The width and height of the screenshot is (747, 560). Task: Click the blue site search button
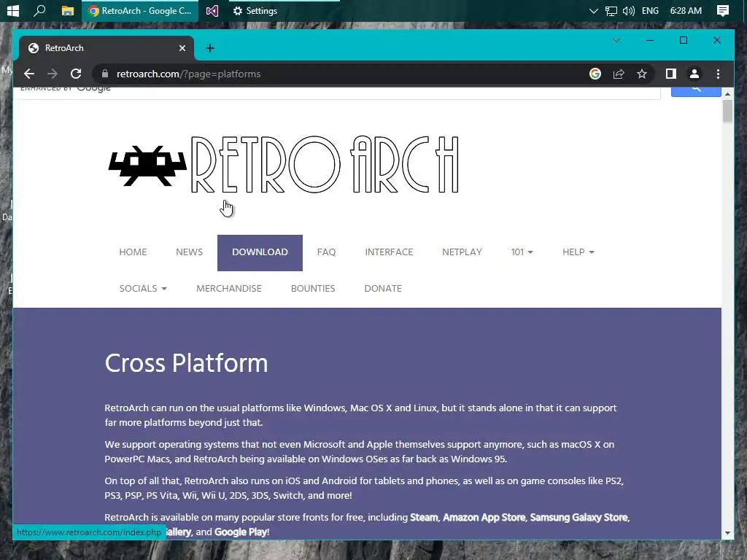click(696, 91)
